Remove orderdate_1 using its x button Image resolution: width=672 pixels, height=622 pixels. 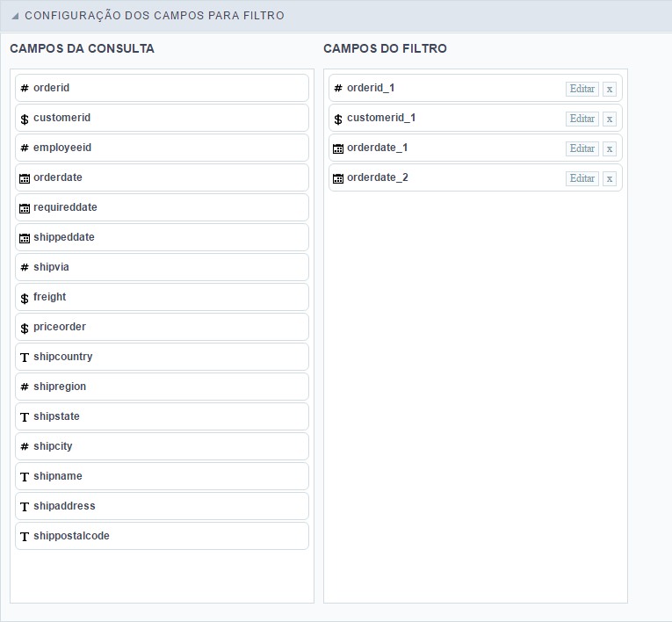point(610,148)
